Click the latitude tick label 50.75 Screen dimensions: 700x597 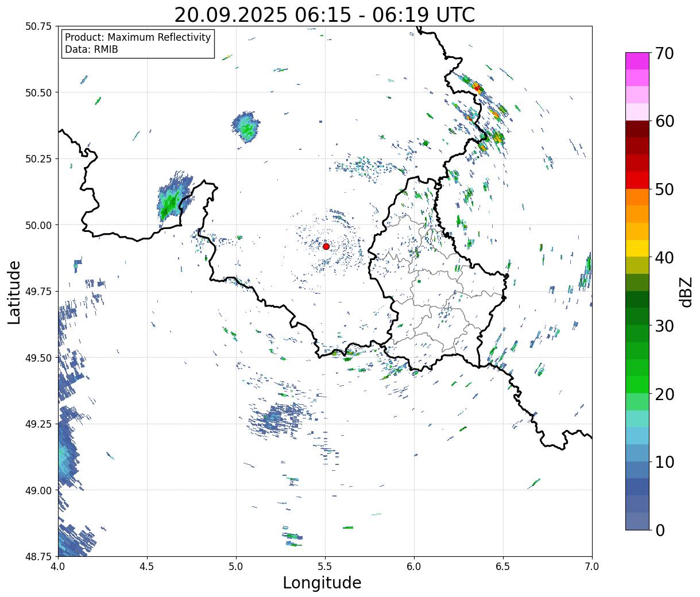tap(38, 26)
